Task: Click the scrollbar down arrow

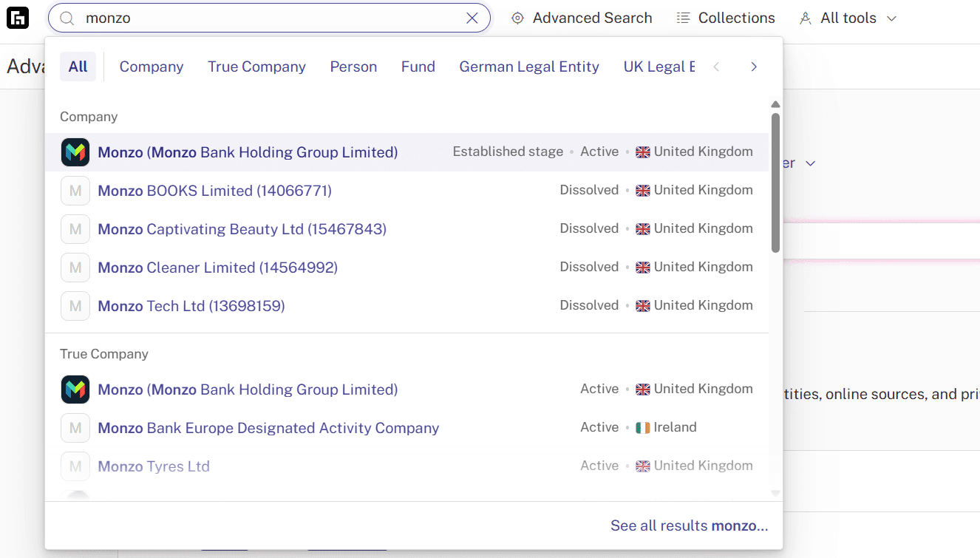Action: [x=775, y=493]
